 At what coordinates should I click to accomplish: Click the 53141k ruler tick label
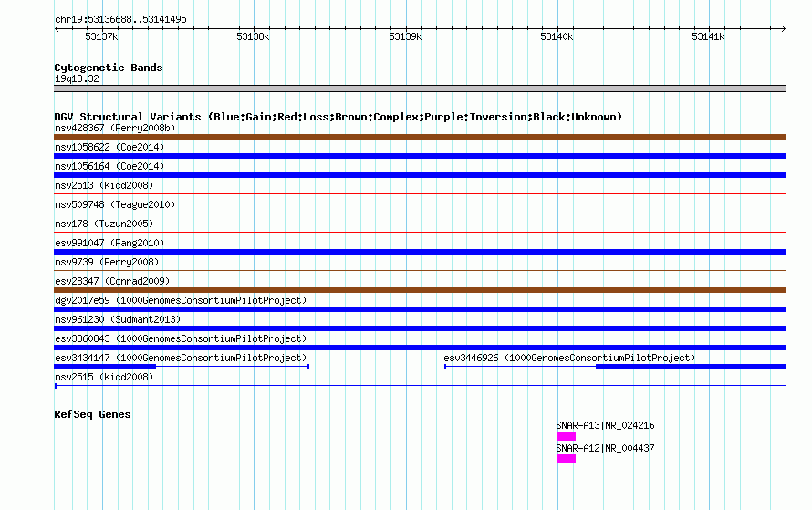tap(708, 36)
